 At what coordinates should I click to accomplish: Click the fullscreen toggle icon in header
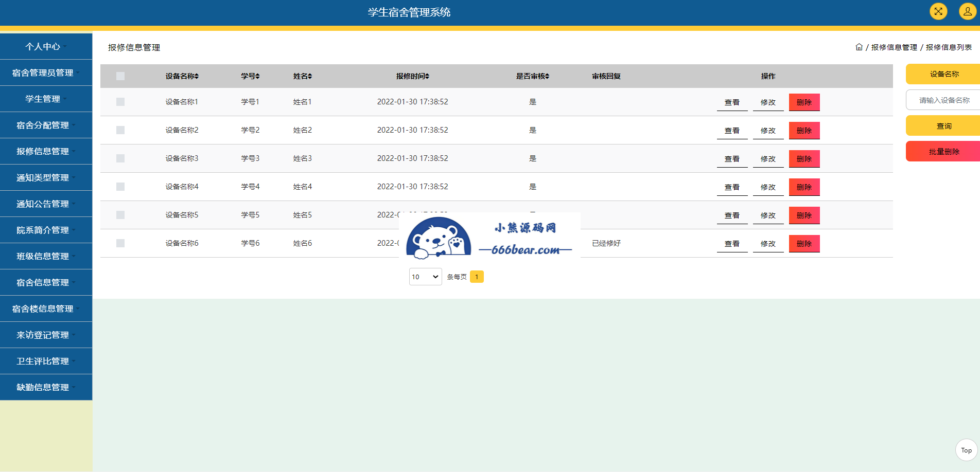pos(938,11)
